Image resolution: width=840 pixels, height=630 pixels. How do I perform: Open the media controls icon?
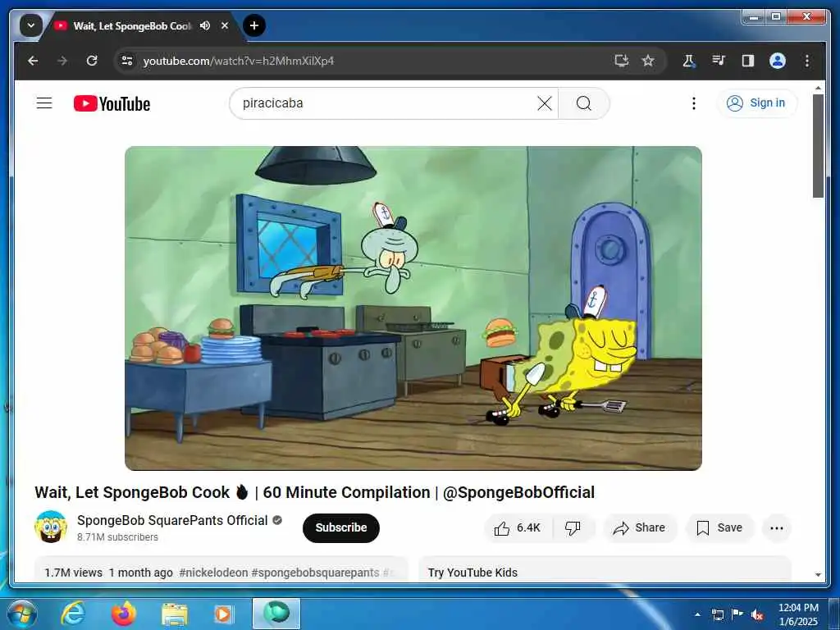719,61
